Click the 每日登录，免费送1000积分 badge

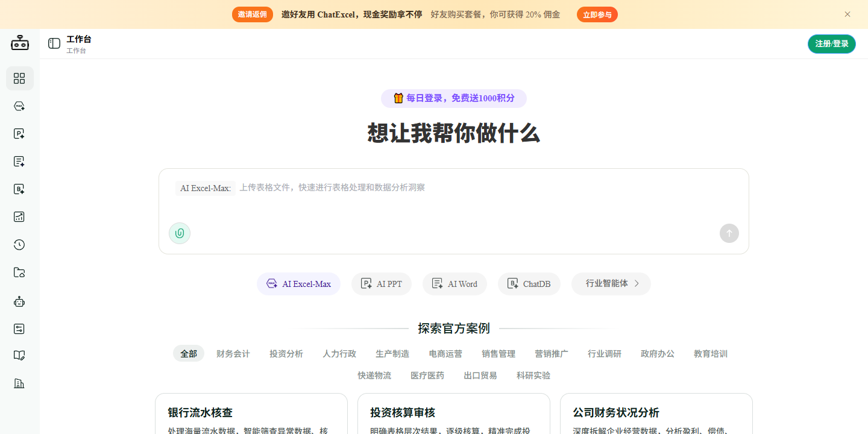pos(454,98)
